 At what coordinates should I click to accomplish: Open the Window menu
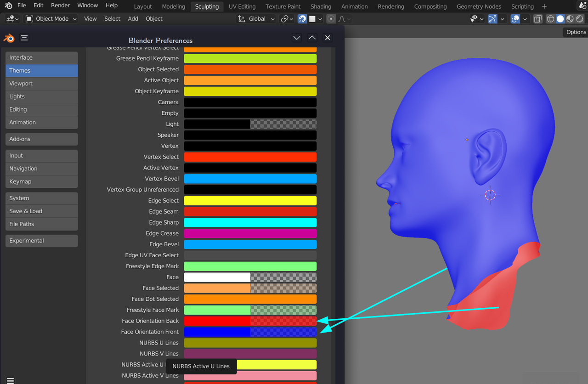point(87,6)
